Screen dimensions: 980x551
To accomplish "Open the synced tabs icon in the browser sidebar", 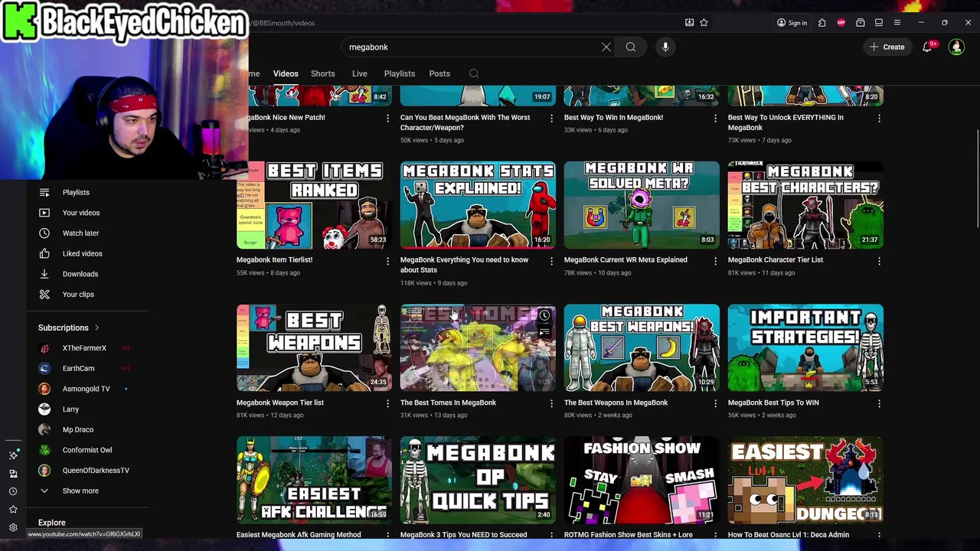I will point(13,474).
